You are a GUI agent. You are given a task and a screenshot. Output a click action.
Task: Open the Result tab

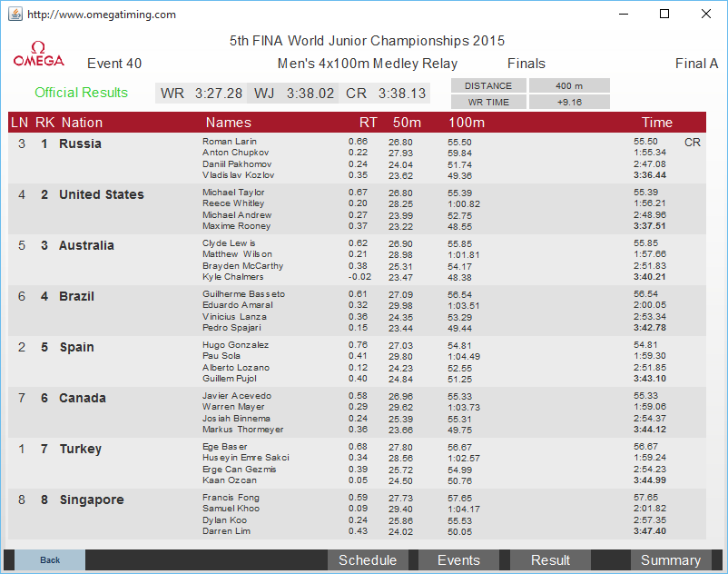tap(550, 560)
